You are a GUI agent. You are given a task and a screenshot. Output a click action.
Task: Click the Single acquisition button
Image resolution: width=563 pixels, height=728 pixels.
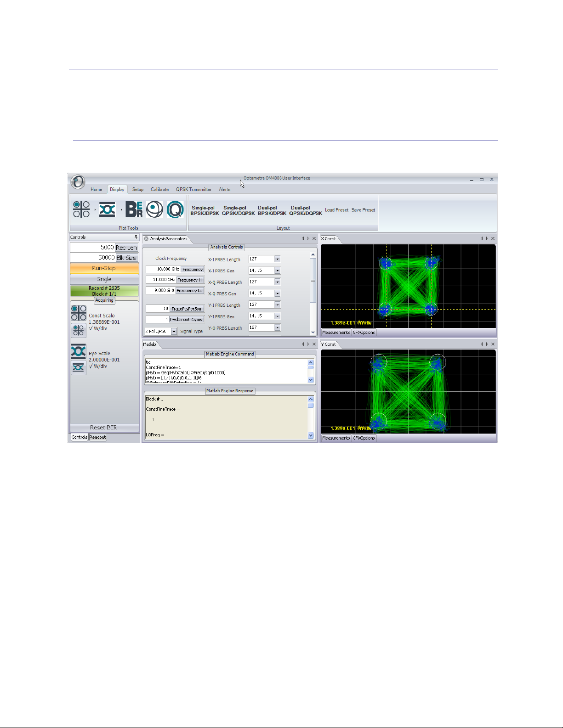point(104,279)
